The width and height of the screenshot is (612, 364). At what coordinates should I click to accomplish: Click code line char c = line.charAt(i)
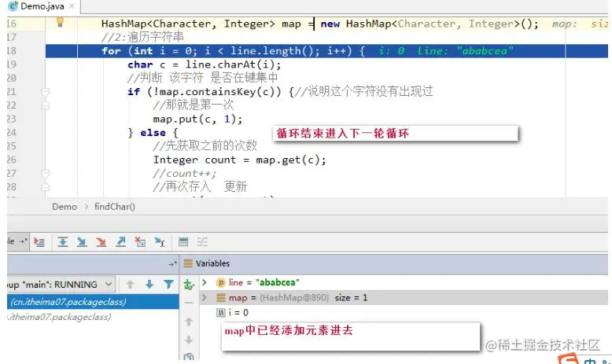(204, 64)
